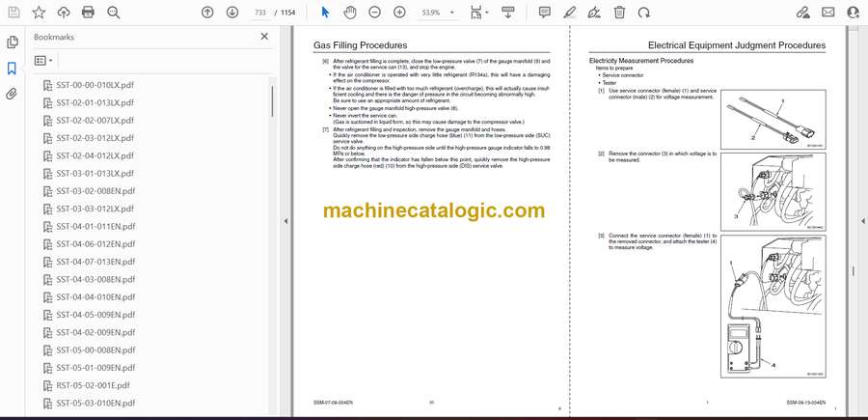This screenshot has width=868, height=420.
Task: Toggle the bookmarks panel icon
Action: point(13,69)
